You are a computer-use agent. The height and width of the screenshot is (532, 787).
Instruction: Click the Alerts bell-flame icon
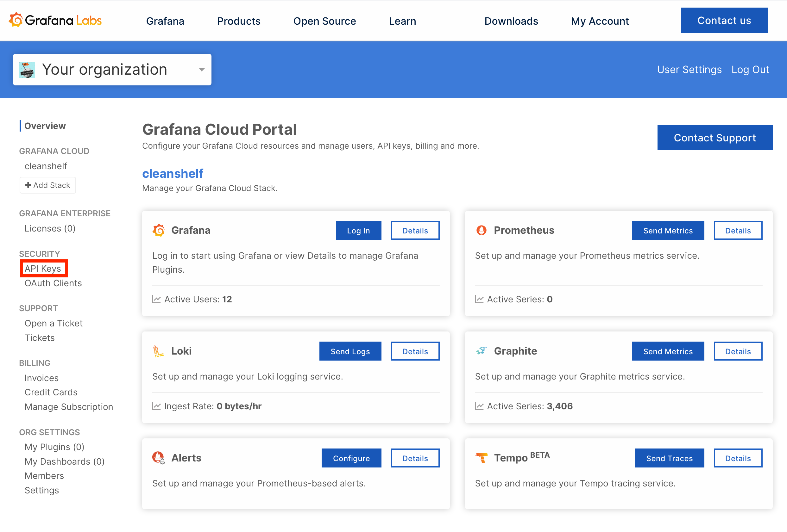pos(158,458)
